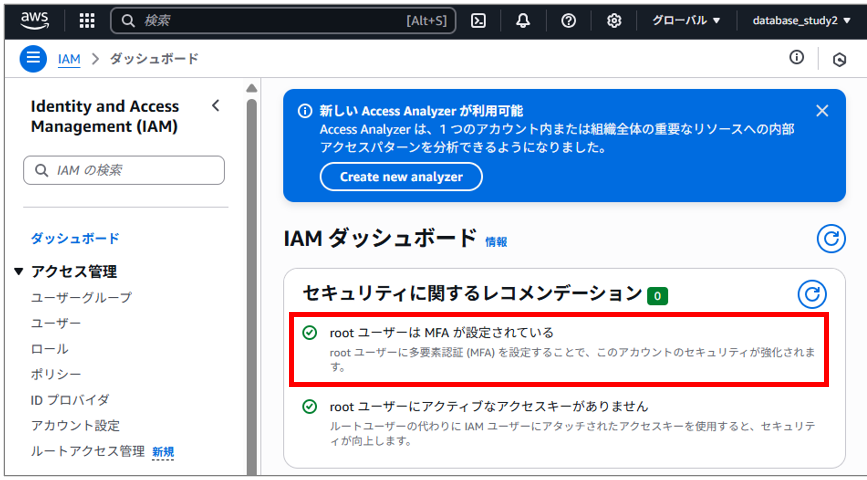The width and height of the screenshot is (867, 480).
Task: Open ID プロバイダ in the sidebar
Action: pos(70,400)
